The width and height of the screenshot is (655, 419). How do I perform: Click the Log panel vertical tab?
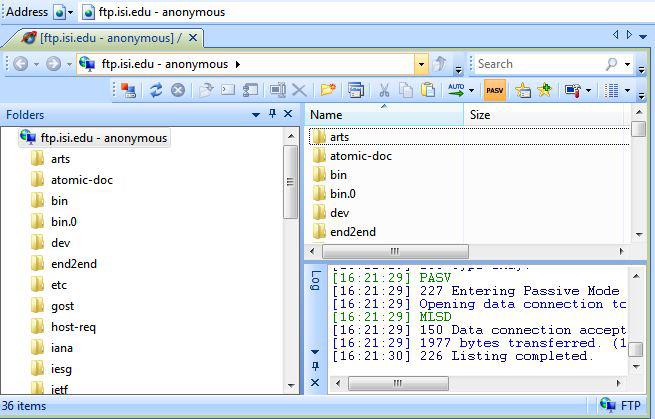[x=316, y=280]
